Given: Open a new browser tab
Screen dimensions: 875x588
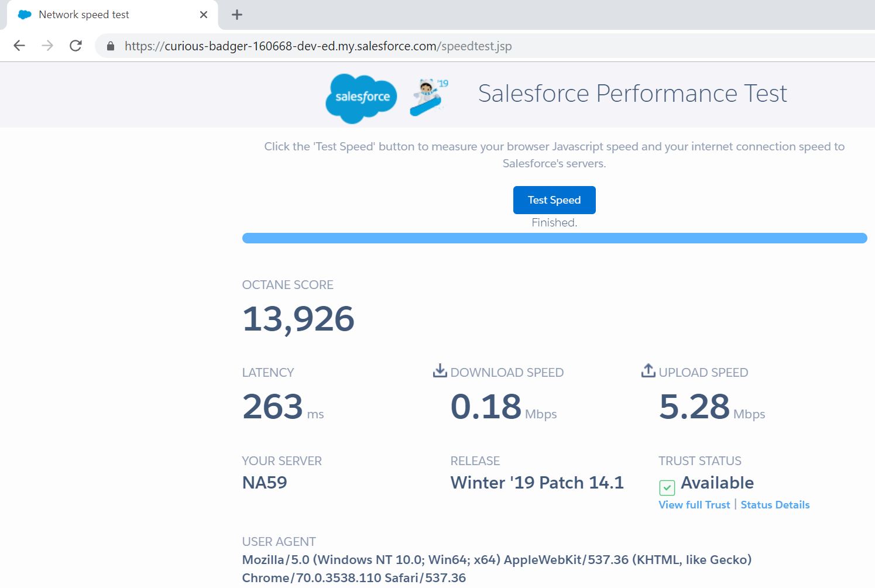Looking at the screenshot, I should pyautogui.click(x=237, y=15).
